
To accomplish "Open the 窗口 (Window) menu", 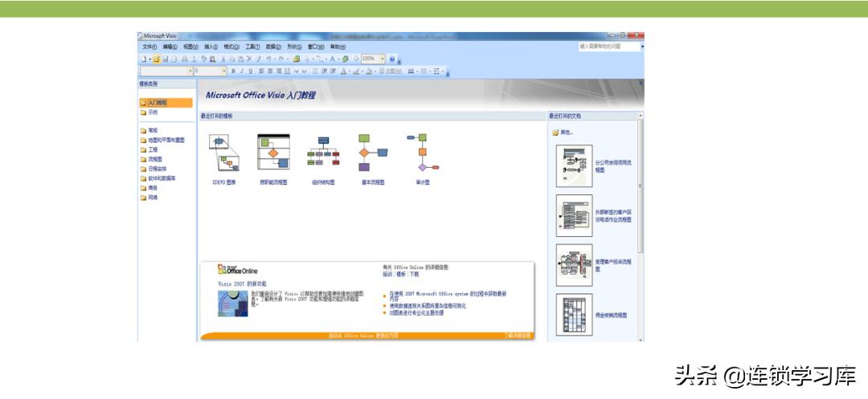I will tap(316, 47).
